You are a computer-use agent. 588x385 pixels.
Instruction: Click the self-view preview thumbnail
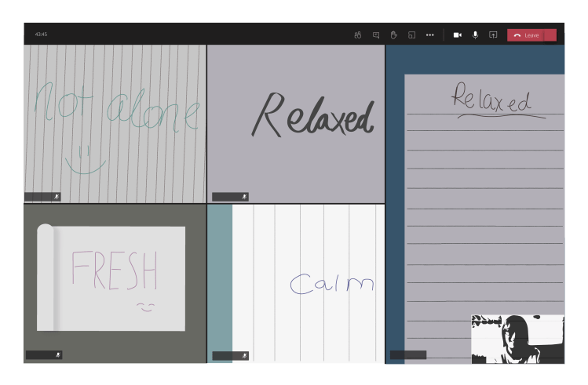(x=517, y=339)
